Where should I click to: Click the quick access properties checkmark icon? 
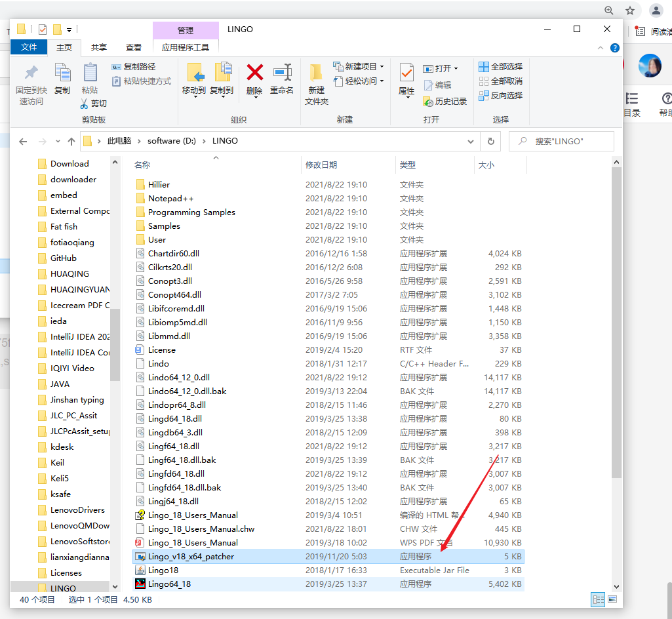(43, 29)
